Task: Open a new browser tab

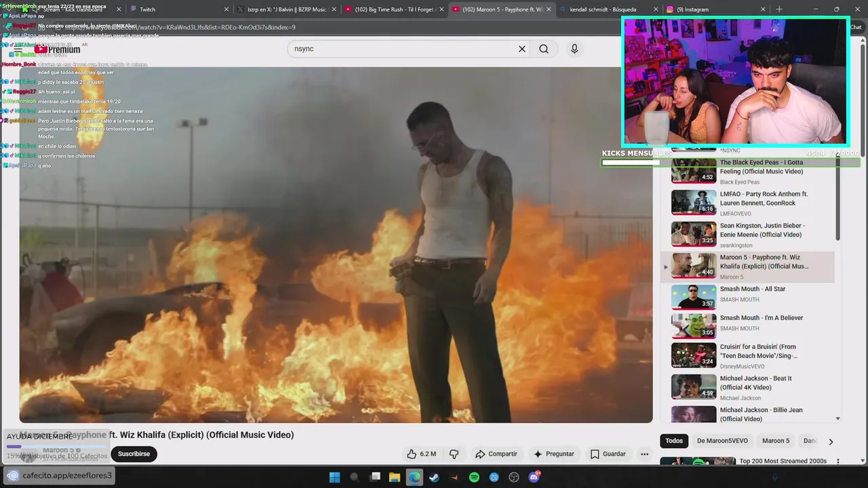Action: coord(779,9)
